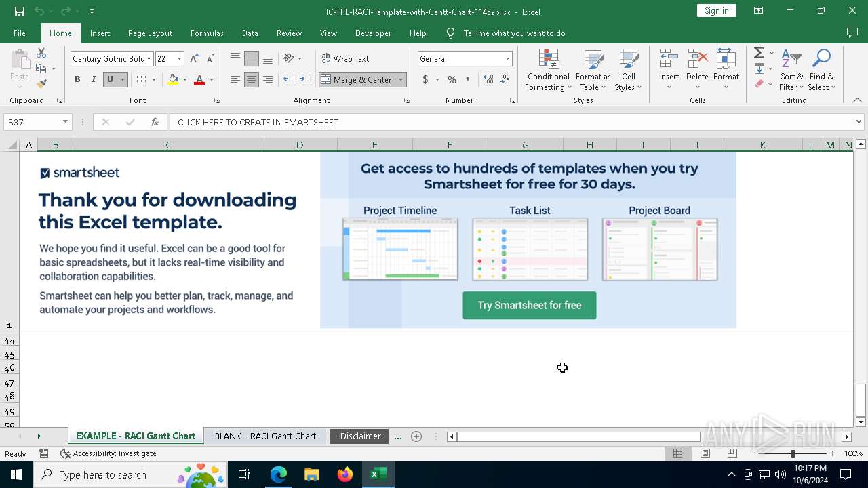Toggle Underline formatting
868x488 pixels.
click(x=109, y=79)
